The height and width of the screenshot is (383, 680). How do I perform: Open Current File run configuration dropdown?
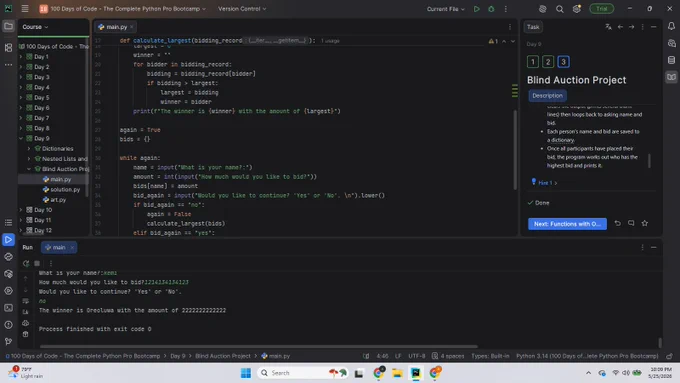click(445, 9)
